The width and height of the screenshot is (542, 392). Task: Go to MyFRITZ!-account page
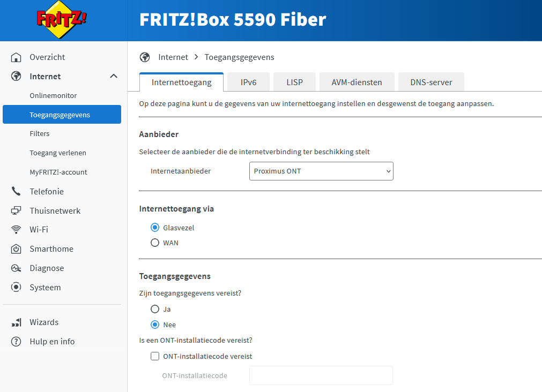point(58,172)
